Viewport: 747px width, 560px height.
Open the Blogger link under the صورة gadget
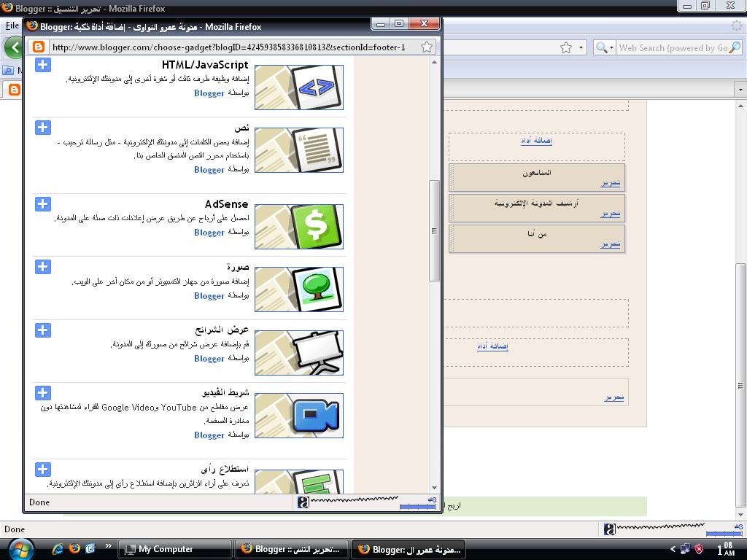click(x=209, y=296)
